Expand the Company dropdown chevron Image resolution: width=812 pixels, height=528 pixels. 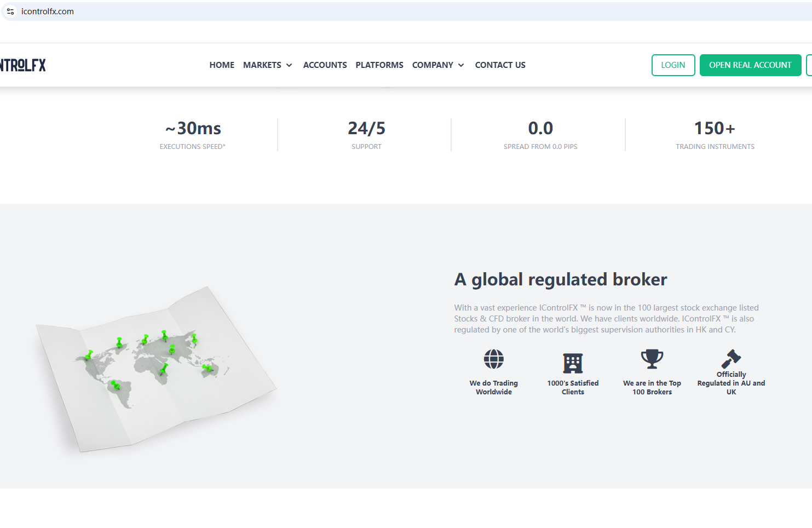[461, 65]
